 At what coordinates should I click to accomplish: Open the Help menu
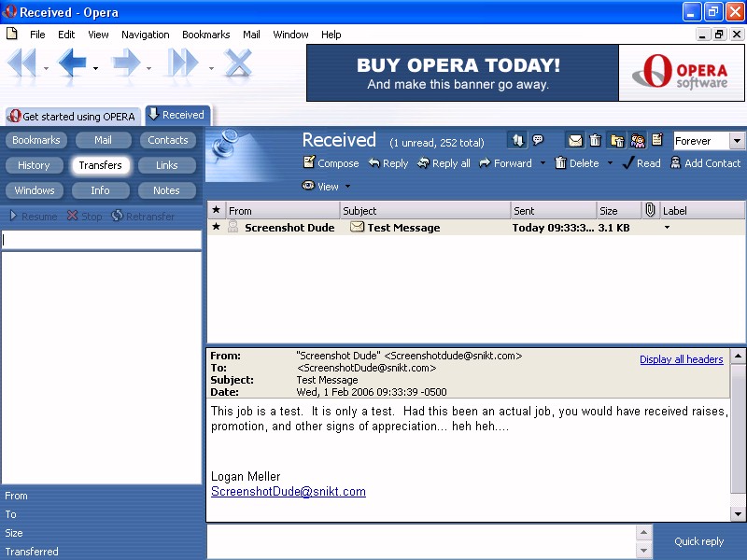click(331, 35)
